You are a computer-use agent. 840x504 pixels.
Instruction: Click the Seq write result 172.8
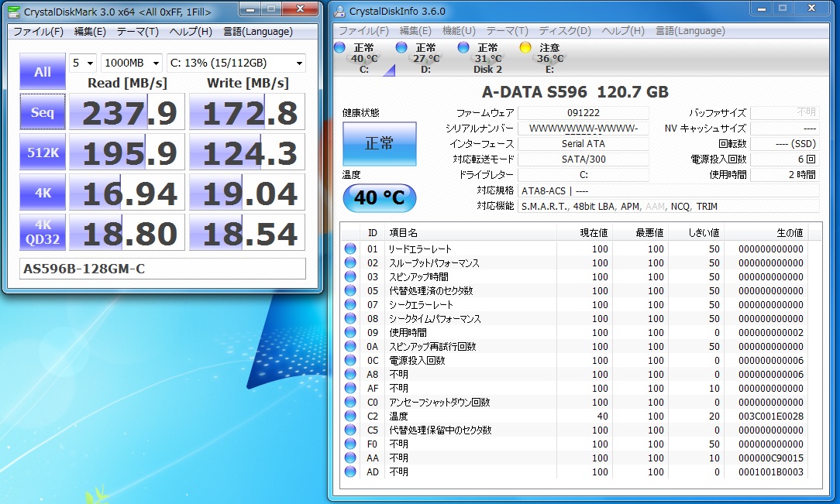[x=247, y=111]
